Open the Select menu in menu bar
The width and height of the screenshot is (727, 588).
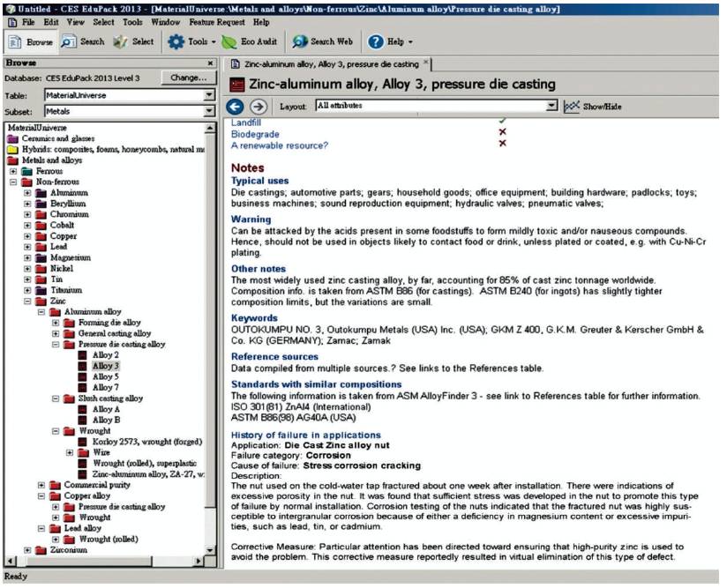pyautogui.click(x=103, y=22)
